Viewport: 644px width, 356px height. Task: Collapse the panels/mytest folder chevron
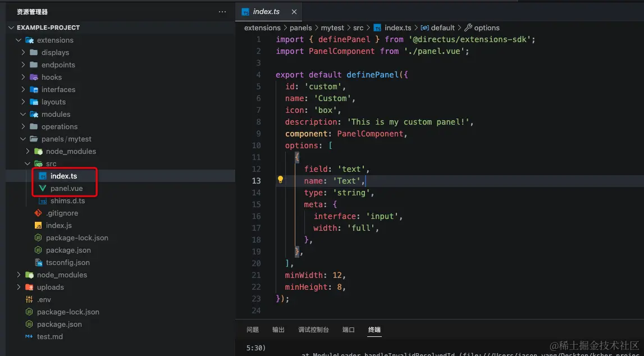tap(23, 139)
